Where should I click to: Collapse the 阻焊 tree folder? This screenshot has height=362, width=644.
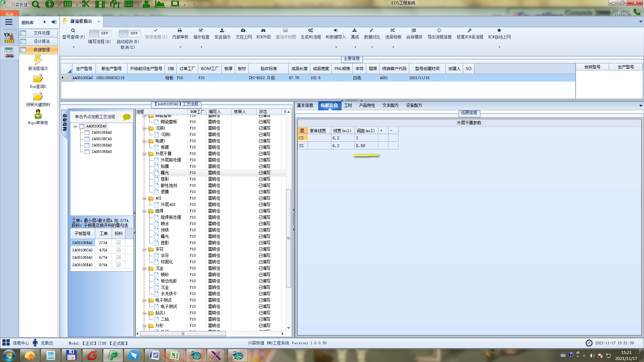point(144,211)
